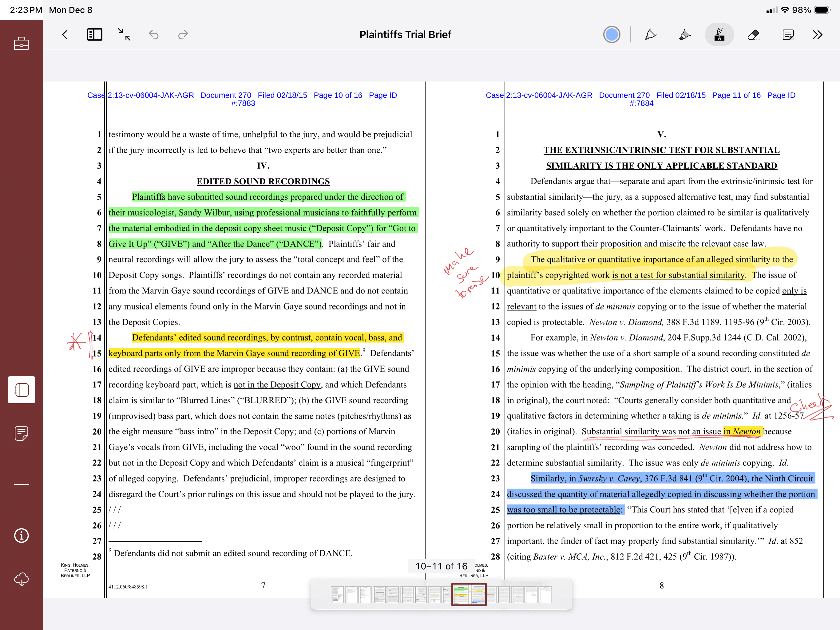Undo the last annotation
Viewport: 840px width, 630px height.
click(x=153, y=34)
